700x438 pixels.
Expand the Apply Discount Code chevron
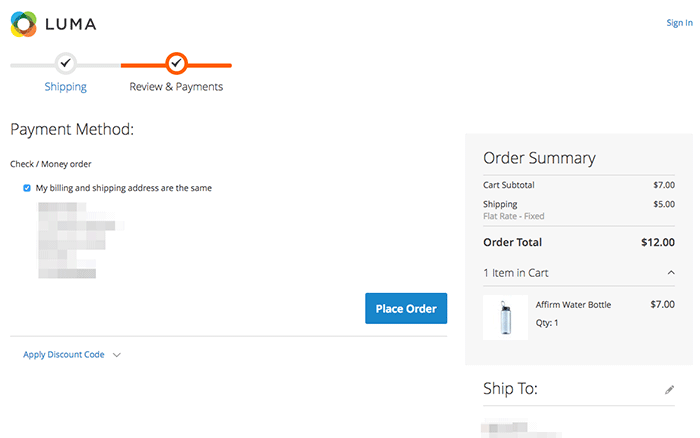tap(117, 355)
